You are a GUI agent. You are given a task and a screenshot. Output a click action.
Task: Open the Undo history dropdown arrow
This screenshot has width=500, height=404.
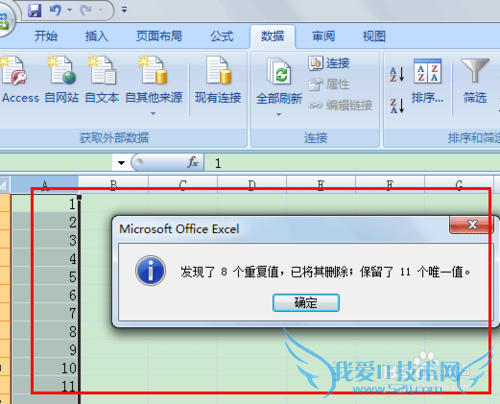click(x=70, y=10)
